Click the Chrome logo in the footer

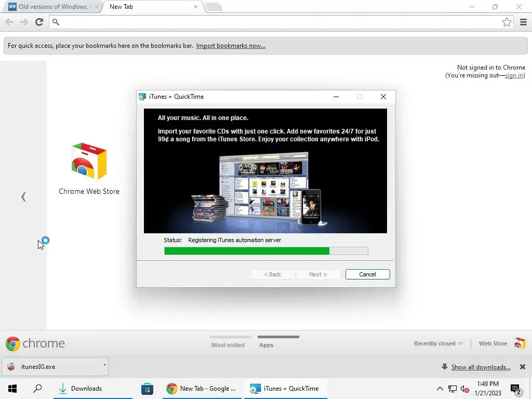(x=13, y=344)
